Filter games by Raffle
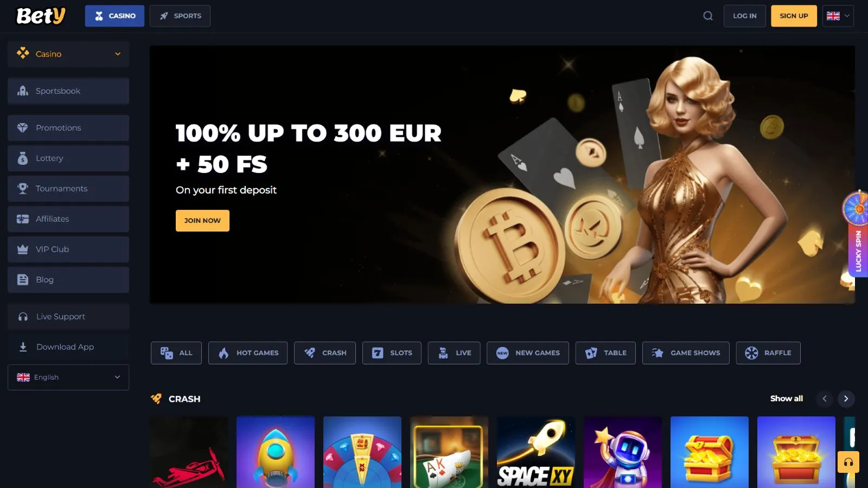This screenshot has height=488, width=868. tap(768, 353)
